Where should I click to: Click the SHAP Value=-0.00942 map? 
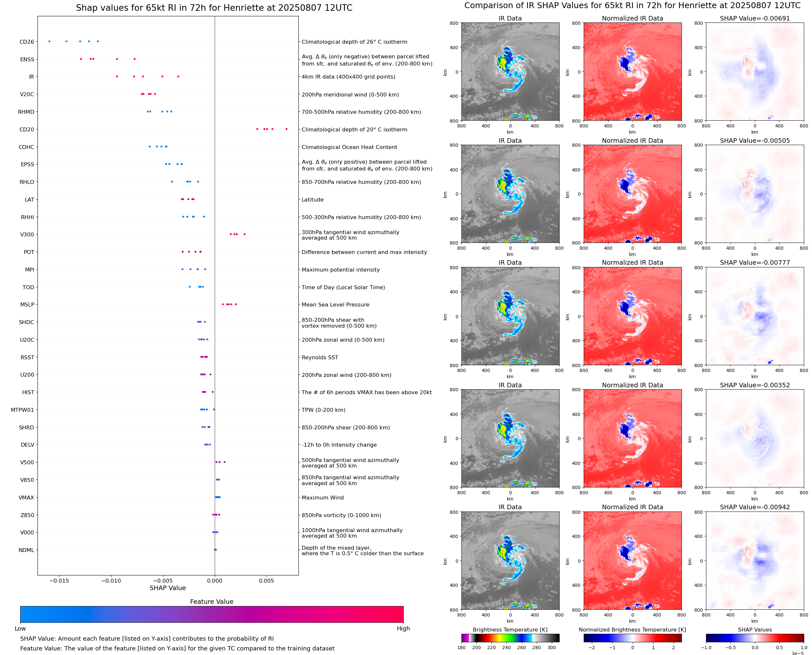755,561
